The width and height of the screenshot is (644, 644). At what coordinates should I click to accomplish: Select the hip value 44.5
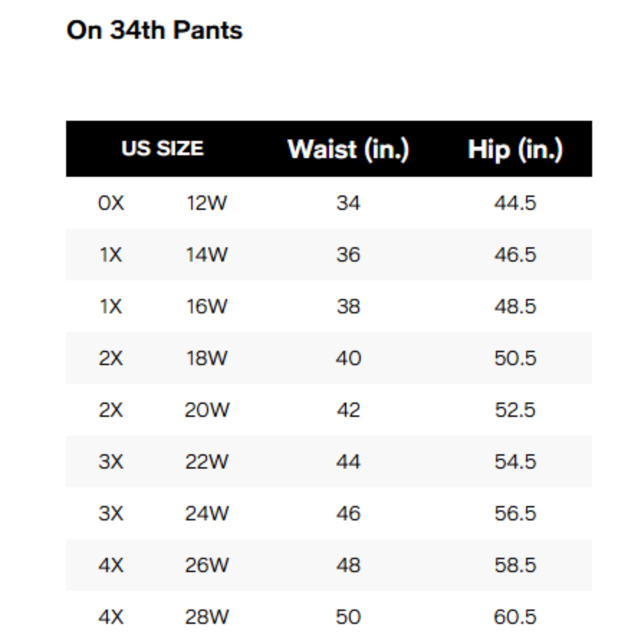[515, 203]
